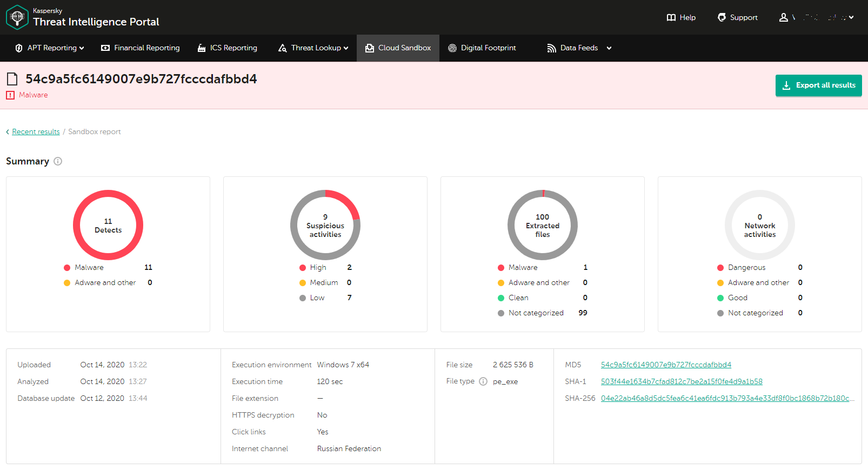868x469 pixels.
Task: Click the gray Low severity dot
Action: (303, 298)
